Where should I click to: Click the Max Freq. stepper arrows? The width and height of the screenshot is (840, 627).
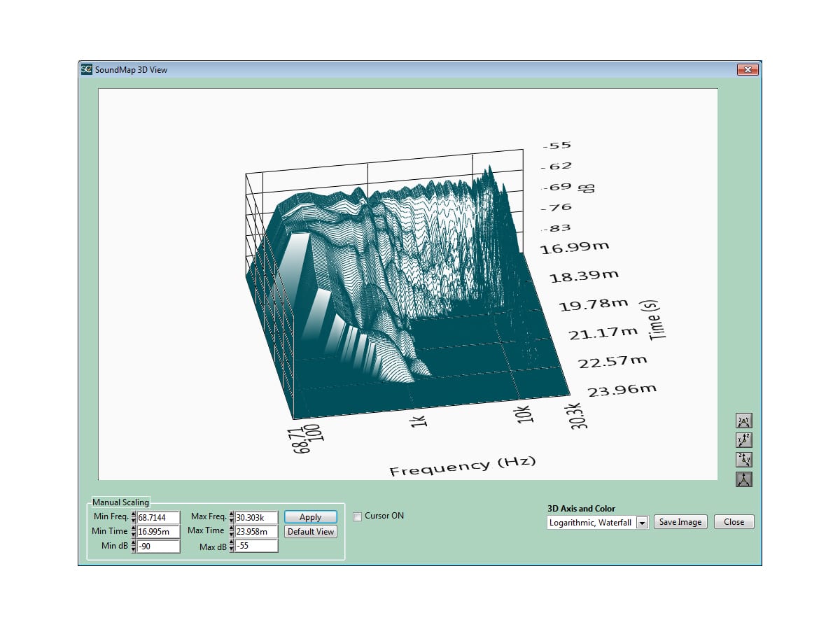tap(232, 518)
